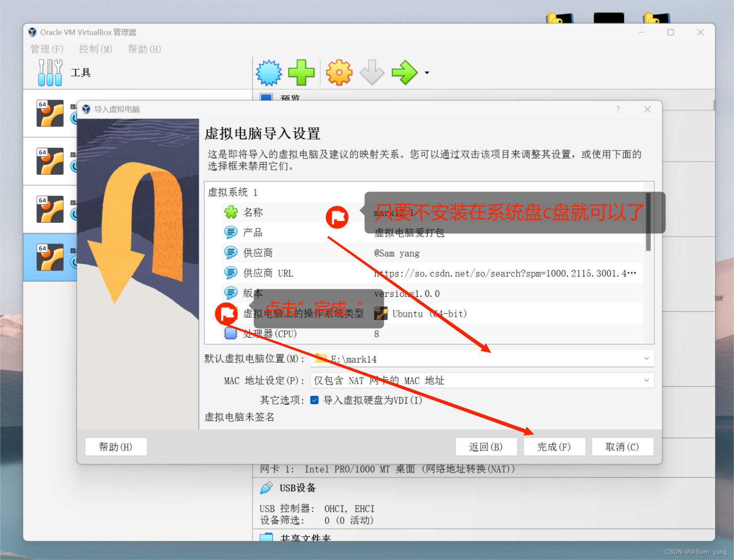The height and width of the screenshot is (560, 734).
Task: Click the USB设备 plug icon in manager
Action: coord(266,488)
